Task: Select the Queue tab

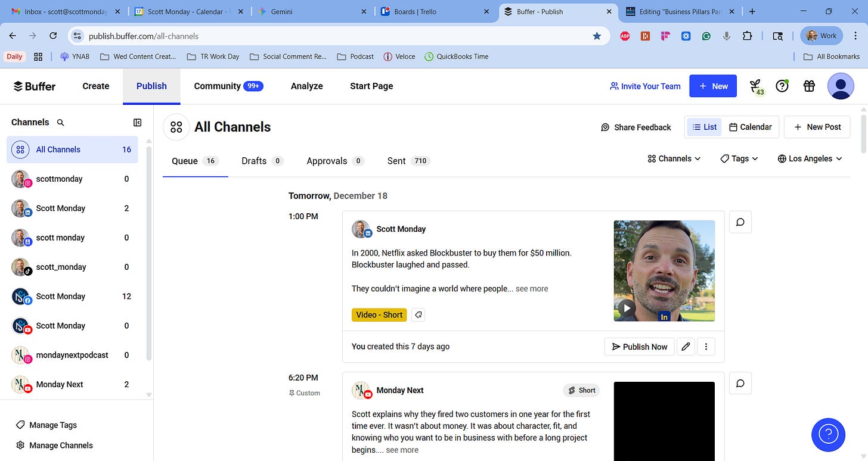Action: (195, 161)
